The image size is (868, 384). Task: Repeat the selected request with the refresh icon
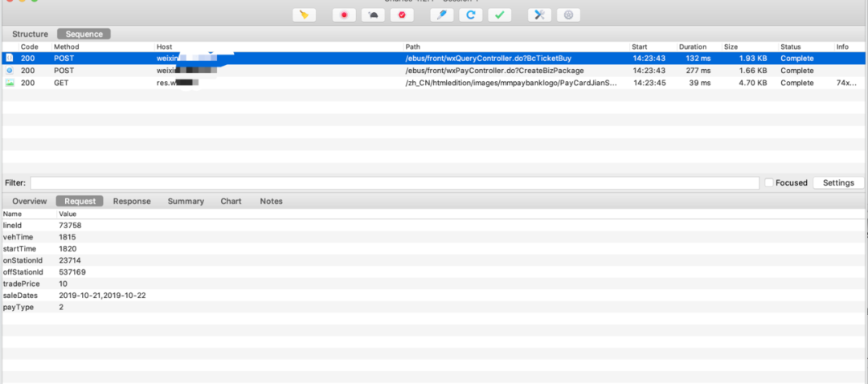point(470,15)
